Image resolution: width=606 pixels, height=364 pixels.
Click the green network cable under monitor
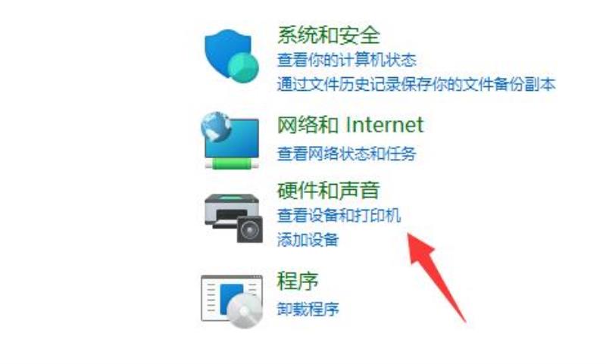(x=232, y=165)
